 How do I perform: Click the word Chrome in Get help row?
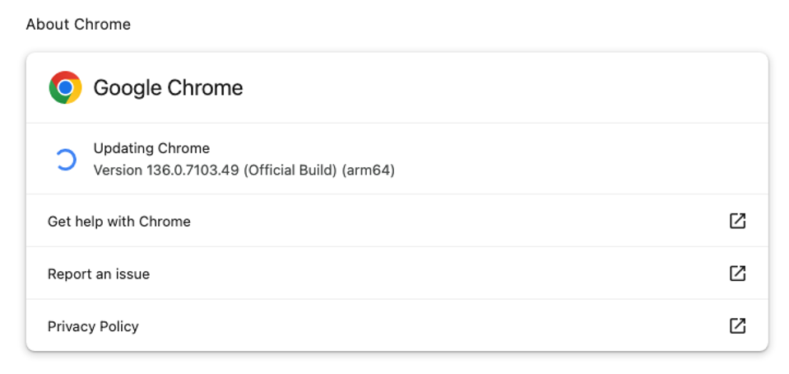pos(165,221)
